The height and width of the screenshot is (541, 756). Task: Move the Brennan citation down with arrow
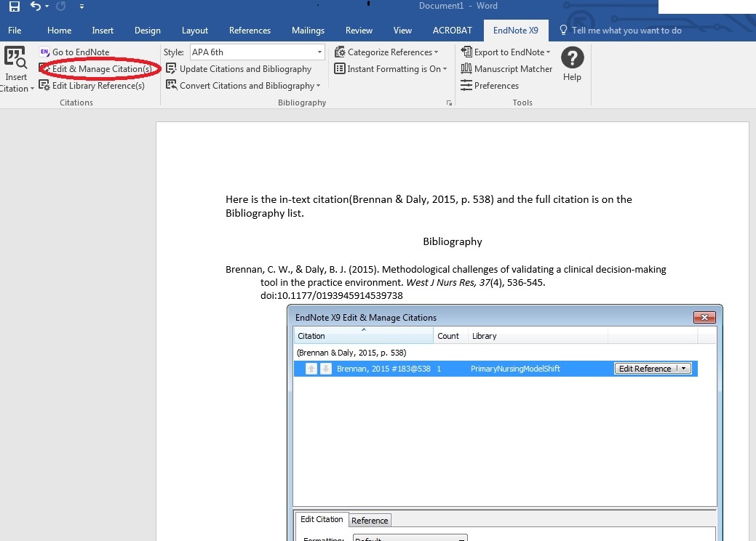(325, 369)
